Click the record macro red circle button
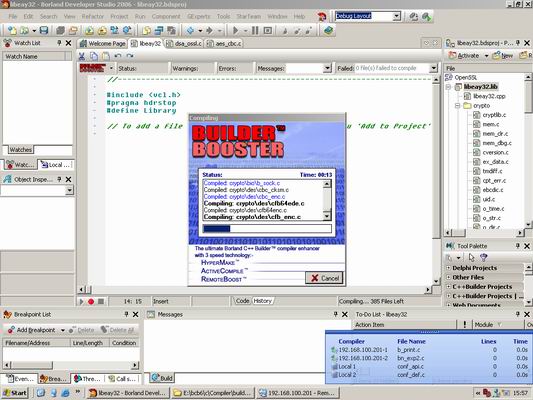Image resolution: width=533 pixels, height=400 pixels. [x=91, y=301]
